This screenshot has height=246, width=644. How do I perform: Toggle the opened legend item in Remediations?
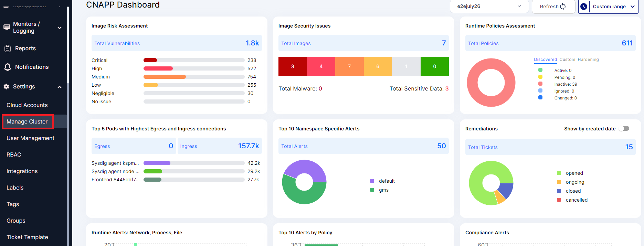click(574, 173)
